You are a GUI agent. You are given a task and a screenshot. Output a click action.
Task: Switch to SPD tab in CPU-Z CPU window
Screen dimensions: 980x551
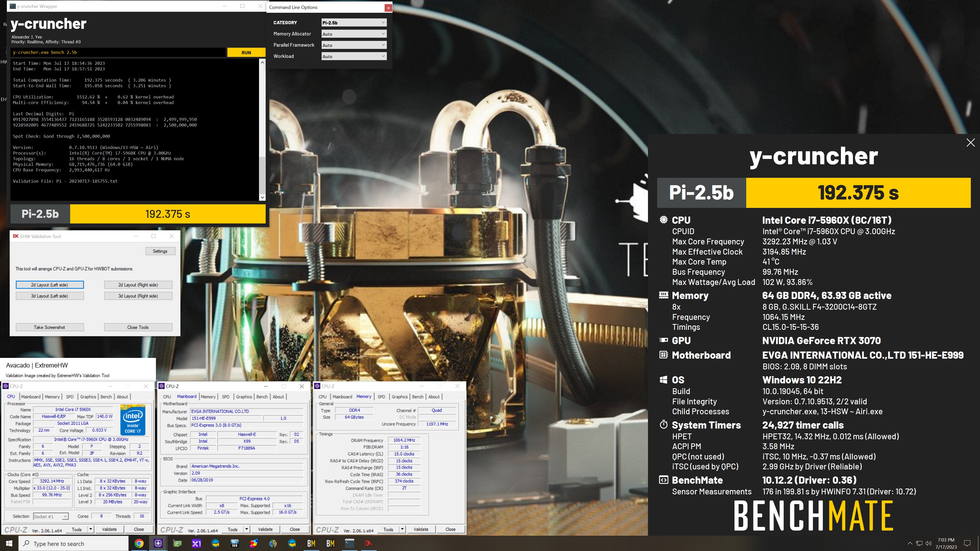tap(70, 397)
